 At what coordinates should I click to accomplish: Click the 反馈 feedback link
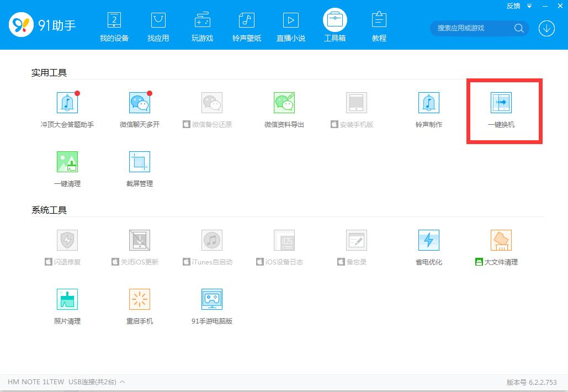[513, 6]
